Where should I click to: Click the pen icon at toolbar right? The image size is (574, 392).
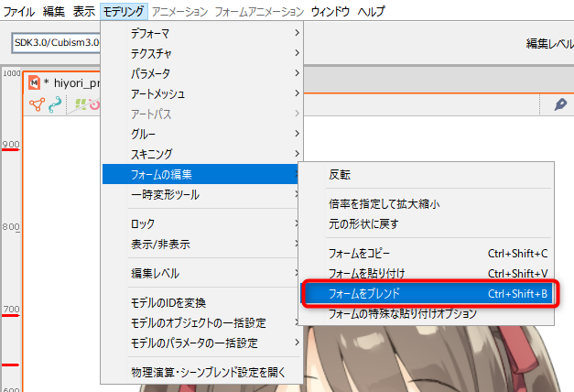point(560,105)
